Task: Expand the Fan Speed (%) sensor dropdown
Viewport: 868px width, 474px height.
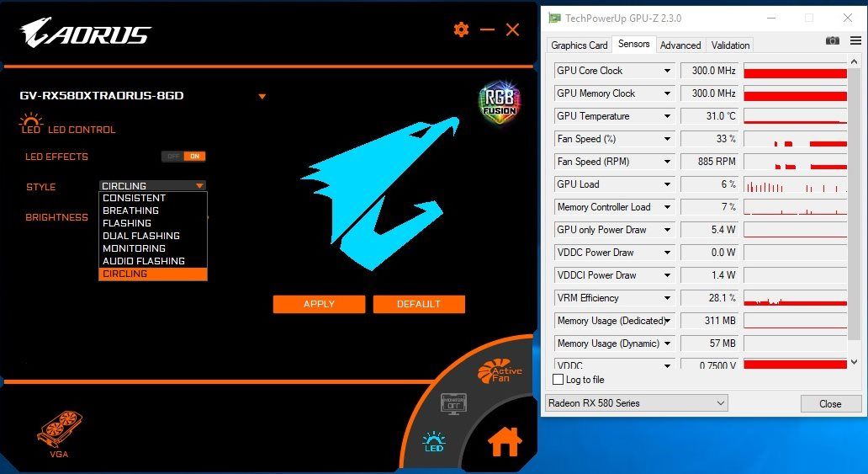Action: pos(667,139)
